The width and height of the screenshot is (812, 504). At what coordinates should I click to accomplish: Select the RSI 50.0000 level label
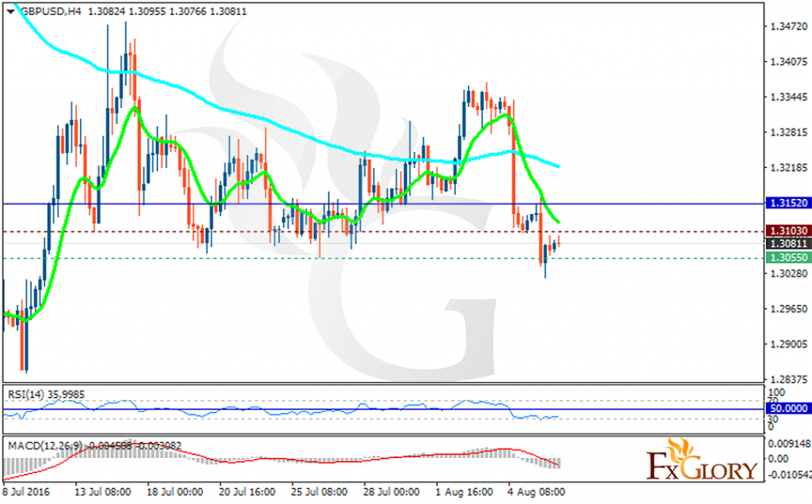click(789, 409)
